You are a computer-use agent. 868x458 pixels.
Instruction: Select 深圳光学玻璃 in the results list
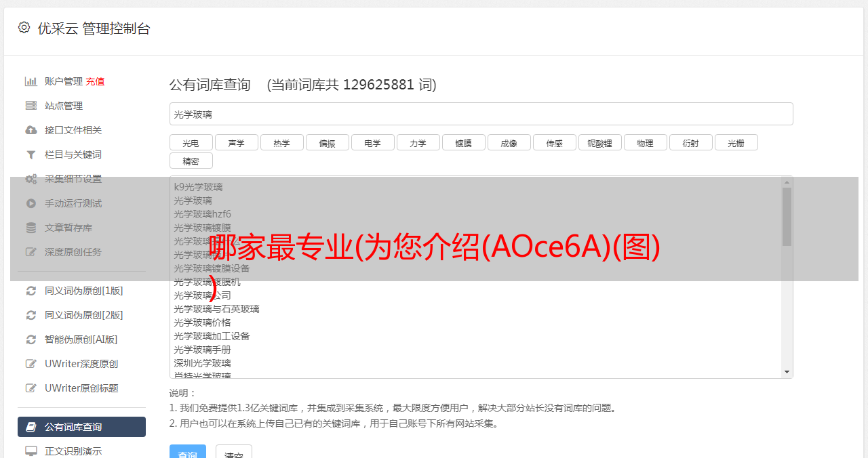point(202,363)
